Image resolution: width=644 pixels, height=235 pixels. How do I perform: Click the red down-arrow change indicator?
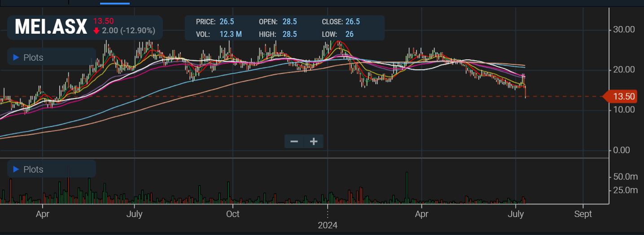click(x=96, y=31)
